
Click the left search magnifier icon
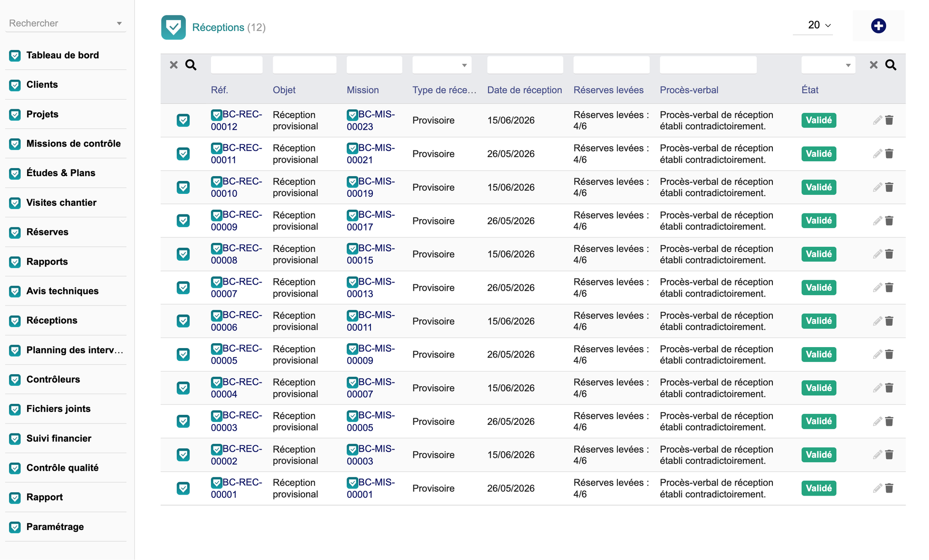[x=191, y=65]
